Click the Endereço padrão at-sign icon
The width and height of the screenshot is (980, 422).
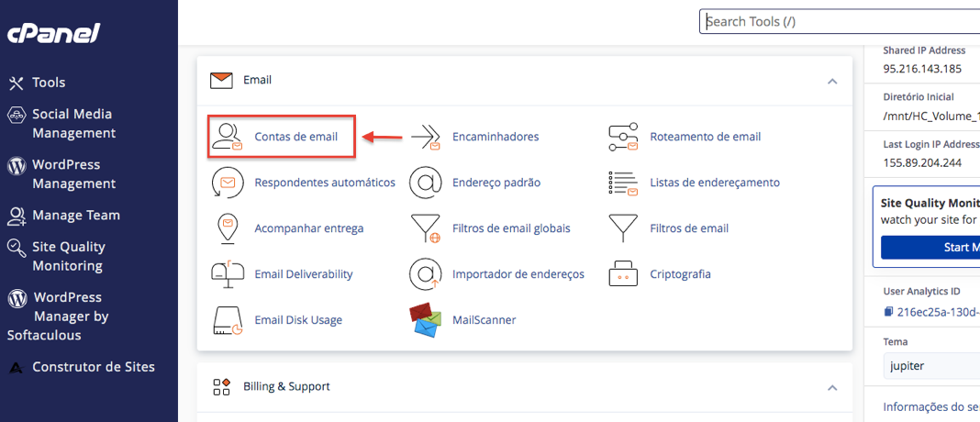[426, 183]
